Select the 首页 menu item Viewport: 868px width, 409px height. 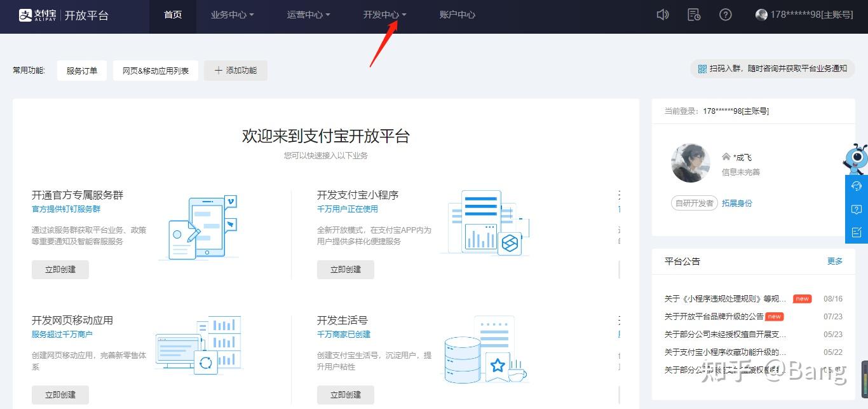(172, 14)
